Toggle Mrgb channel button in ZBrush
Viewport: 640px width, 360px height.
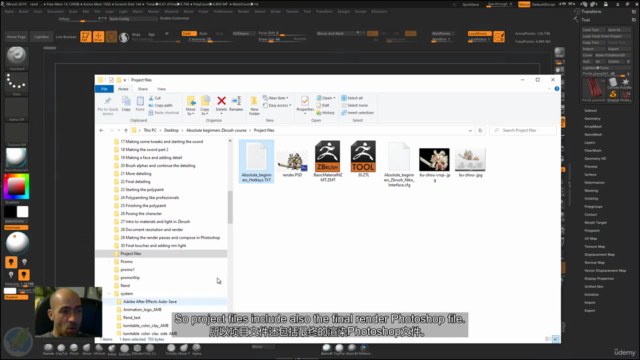136,35
